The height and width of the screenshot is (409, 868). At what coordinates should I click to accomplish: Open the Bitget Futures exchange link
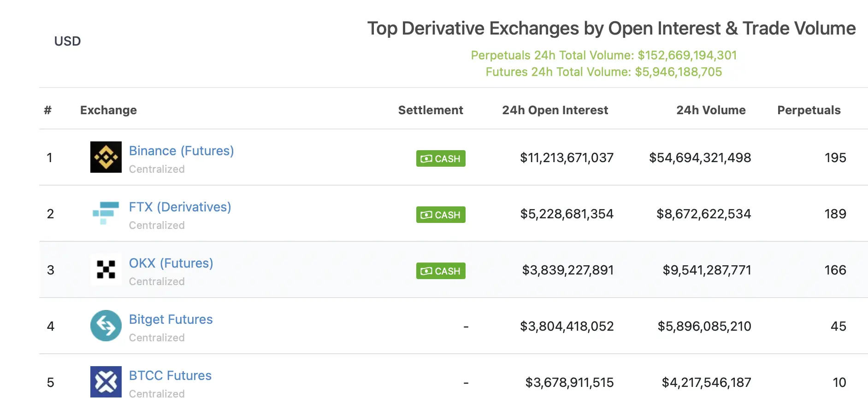pos(171,319)
